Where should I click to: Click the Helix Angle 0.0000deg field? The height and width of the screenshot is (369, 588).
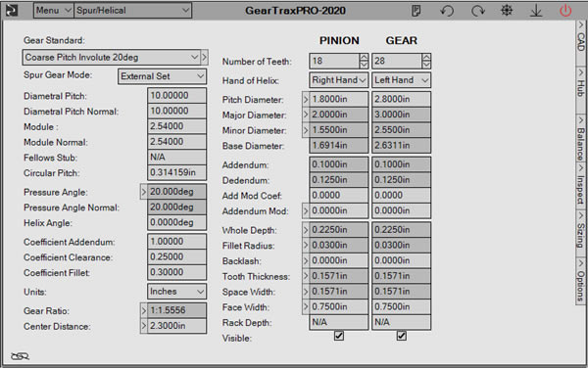(176, 222)
